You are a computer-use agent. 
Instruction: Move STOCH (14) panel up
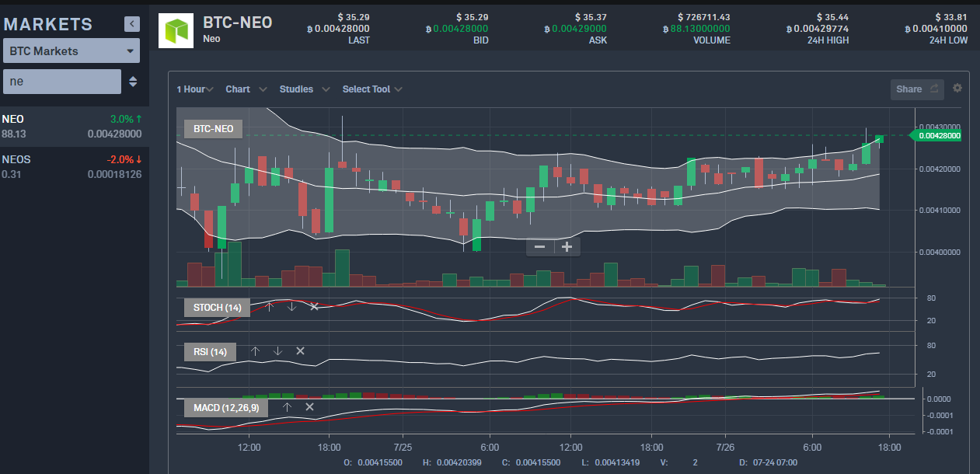(x=270, y=307)
